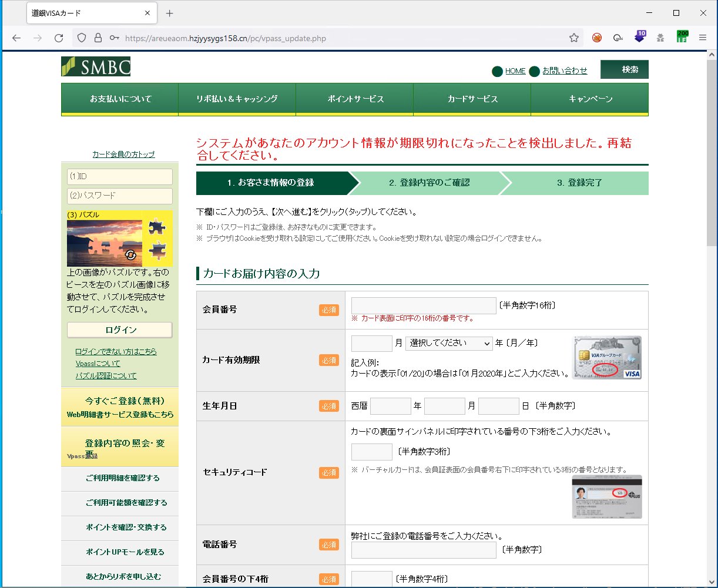The image size is (718, 588).
Task: Open the キャンペーン menu
Action: pos(590,99)
